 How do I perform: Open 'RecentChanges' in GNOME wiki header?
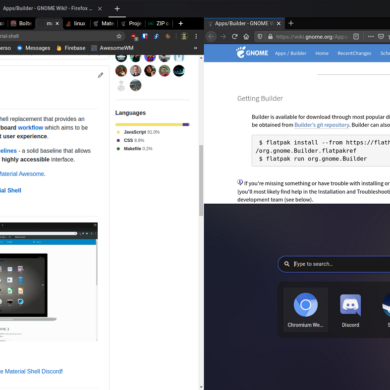coord(354,53)
